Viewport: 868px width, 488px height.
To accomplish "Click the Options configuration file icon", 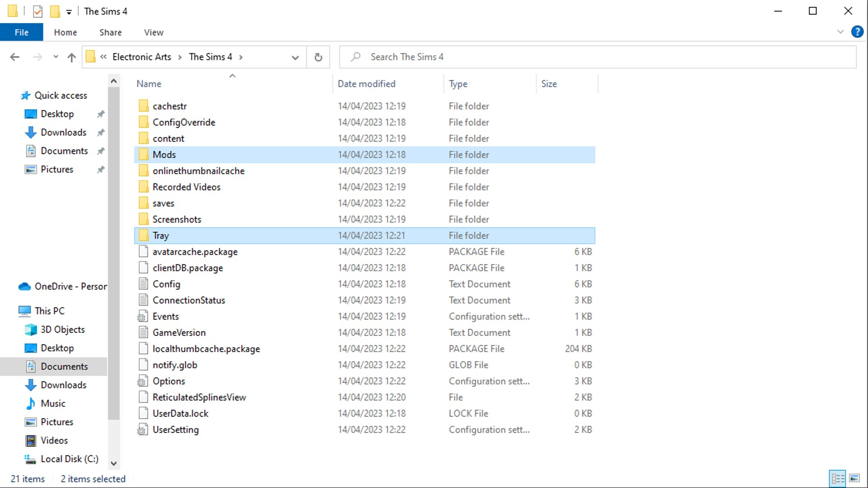I will pos(143,381).
